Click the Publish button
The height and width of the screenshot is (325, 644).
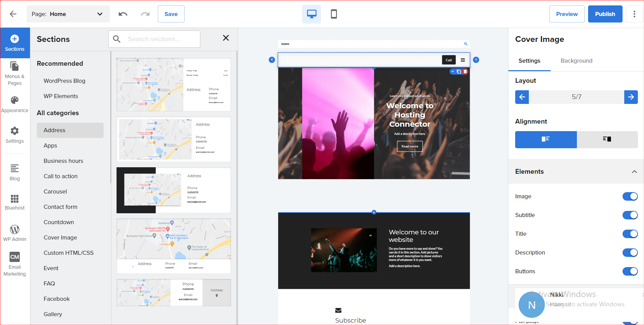(605, 14)
